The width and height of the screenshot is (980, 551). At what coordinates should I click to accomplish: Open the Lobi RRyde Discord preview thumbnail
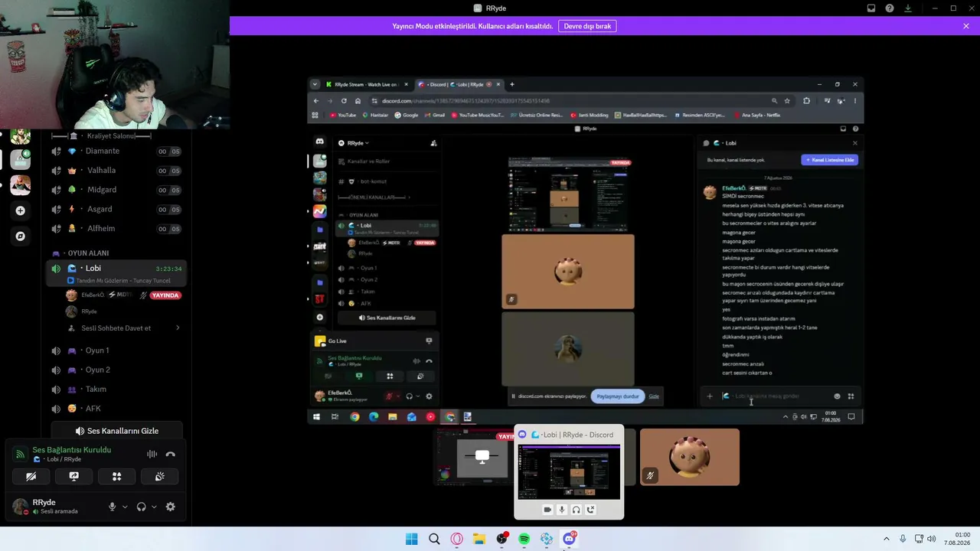[569, 472]
